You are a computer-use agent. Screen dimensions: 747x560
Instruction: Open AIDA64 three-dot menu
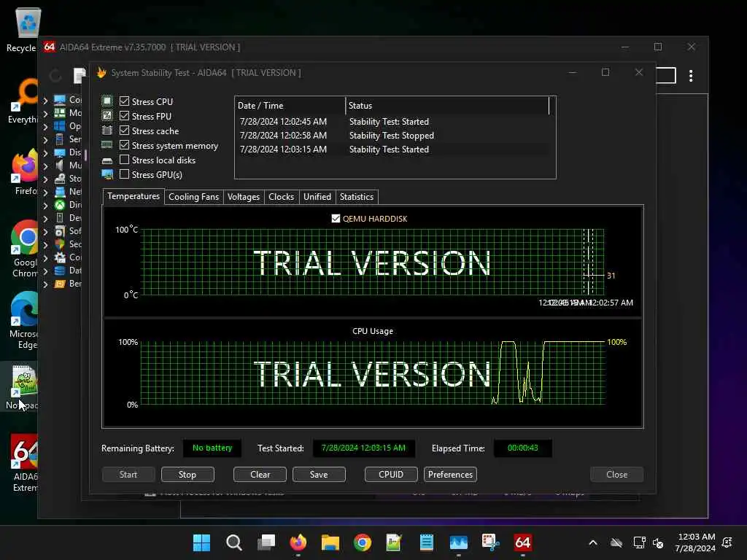tap(691, 76)
